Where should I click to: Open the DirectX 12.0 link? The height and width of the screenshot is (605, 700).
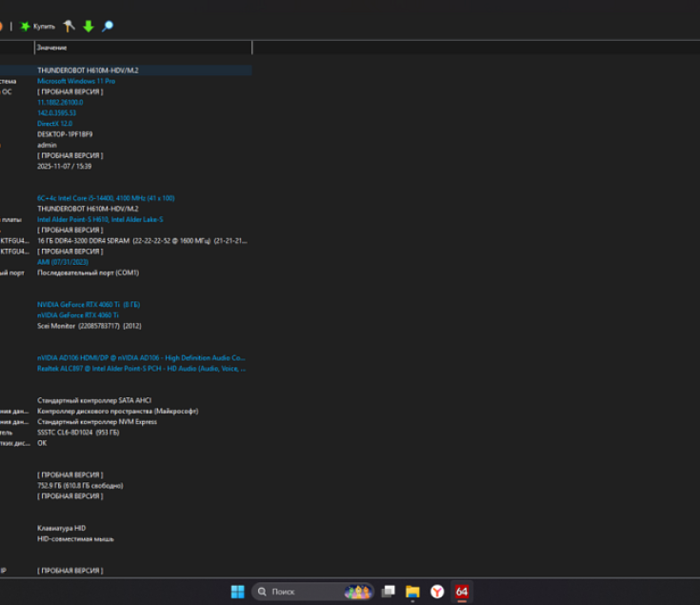pyautogui.click(x=55, y=124)
